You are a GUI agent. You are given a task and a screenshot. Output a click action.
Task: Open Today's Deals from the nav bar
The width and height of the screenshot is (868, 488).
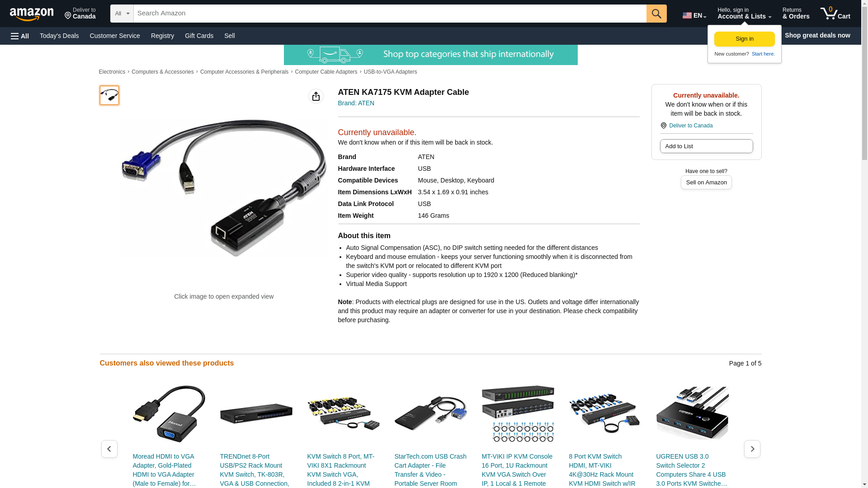coord(59,36)
